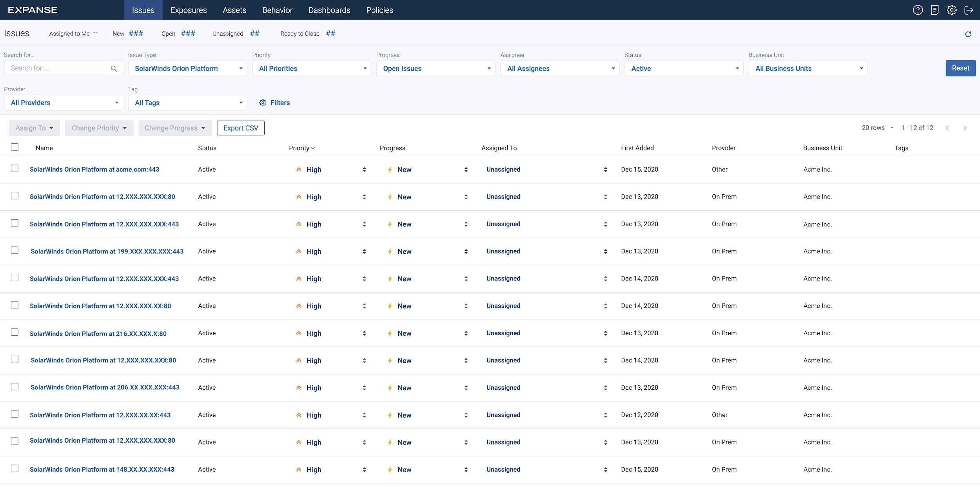Change the 20 rows per page selector
This screenshot has width=980, height=490.
tap(877, 128)
